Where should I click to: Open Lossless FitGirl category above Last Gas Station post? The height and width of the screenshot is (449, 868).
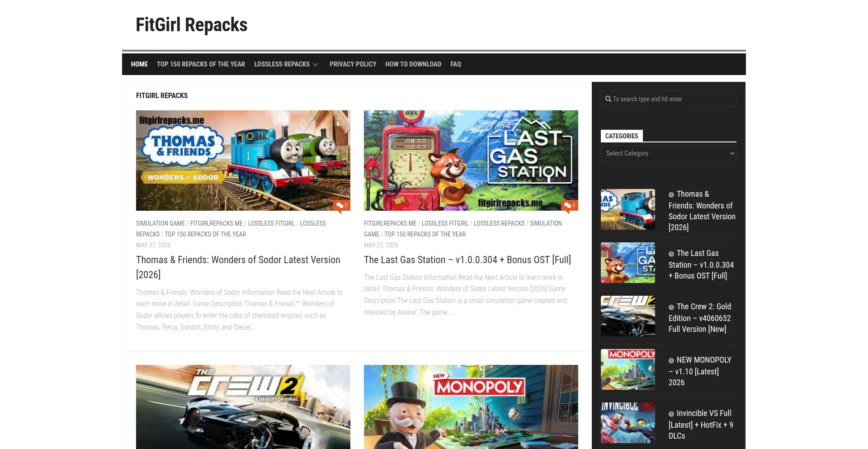point(445,223)
